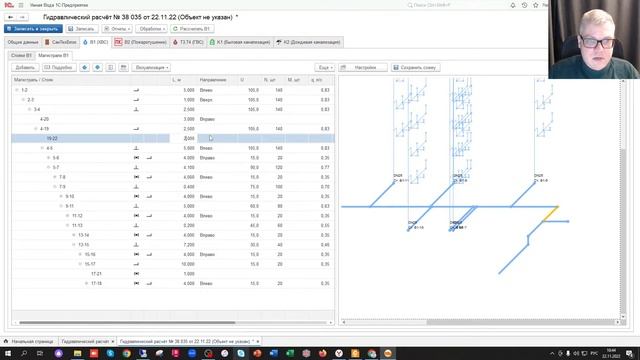Viewport: 640px width, 360px height.
Task: Open Firefox from the taskbar
Action: [x=322, y=353]
